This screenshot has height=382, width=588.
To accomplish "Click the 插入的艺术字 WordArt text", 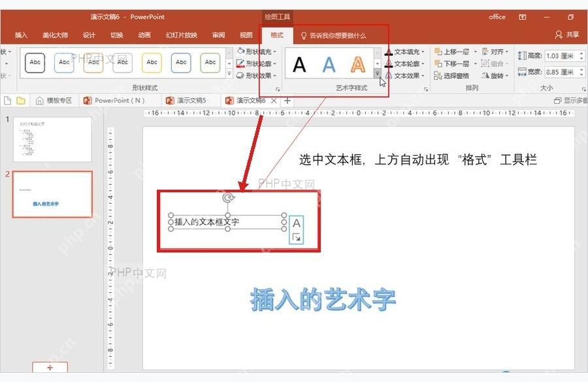I will (323, 300).
